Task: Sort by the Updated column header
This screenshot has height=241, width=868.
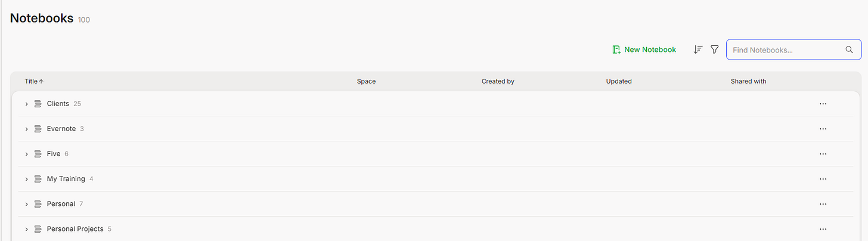Action: 618,81
